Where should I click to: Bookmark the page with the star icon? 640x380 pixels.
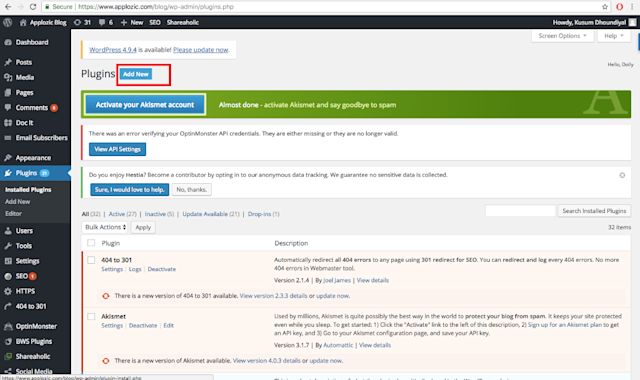[x=605, y=7]
